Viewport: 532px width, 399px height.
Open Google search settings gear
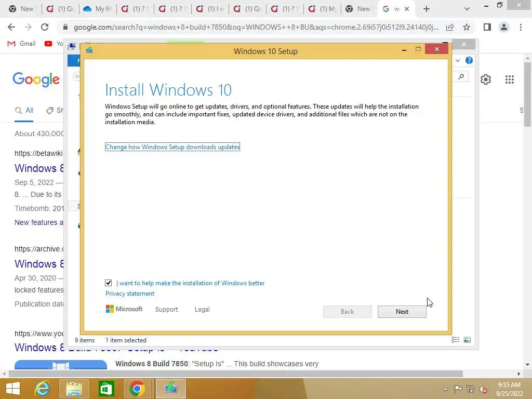[x=486, y=79]
